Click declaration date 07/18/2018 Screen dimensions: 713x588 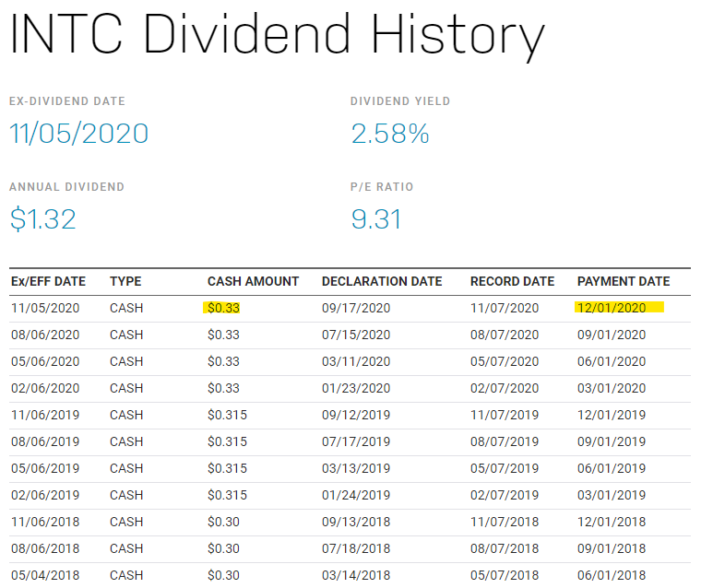pyautogui.click(x=356, y=548)
